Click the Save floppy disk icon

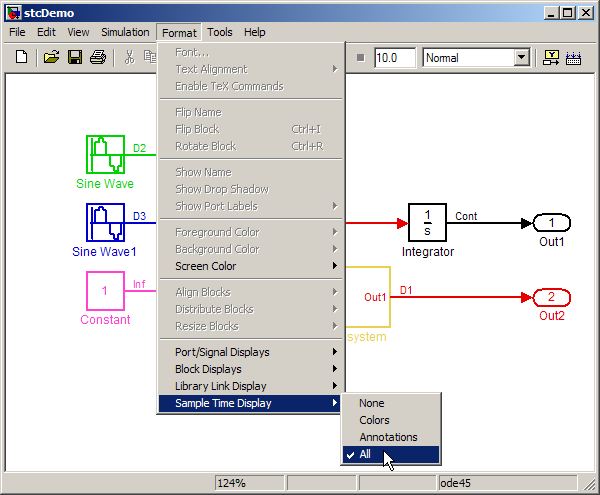point(75,58)
